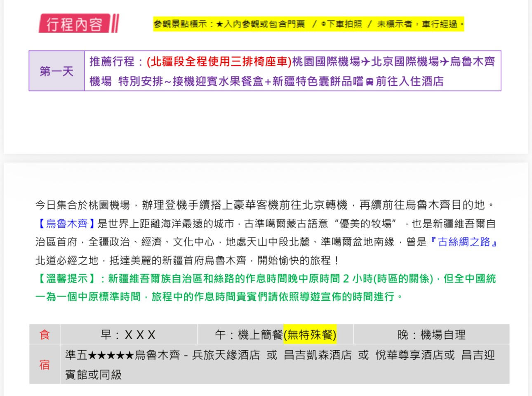Click the 昌吉凱森酒店 hotel name

click(x=318, y=355)
